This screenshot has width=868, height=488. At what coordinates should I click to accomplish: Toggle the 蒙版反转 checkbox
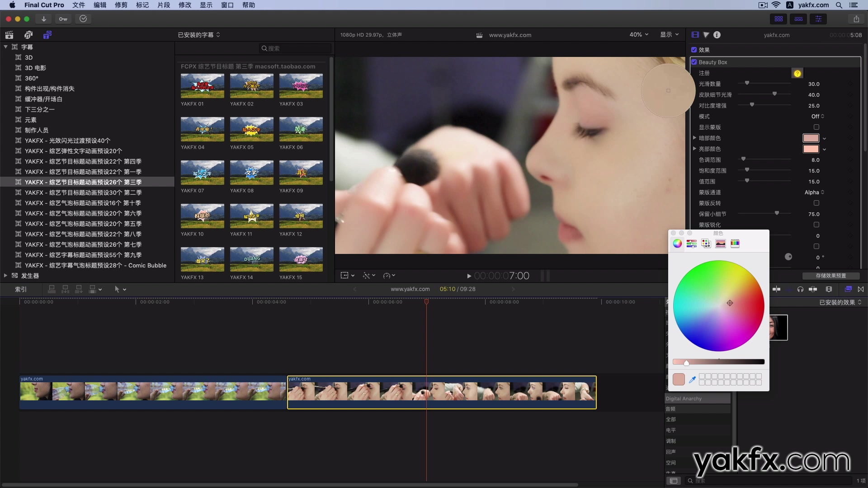tap(816, 203)
